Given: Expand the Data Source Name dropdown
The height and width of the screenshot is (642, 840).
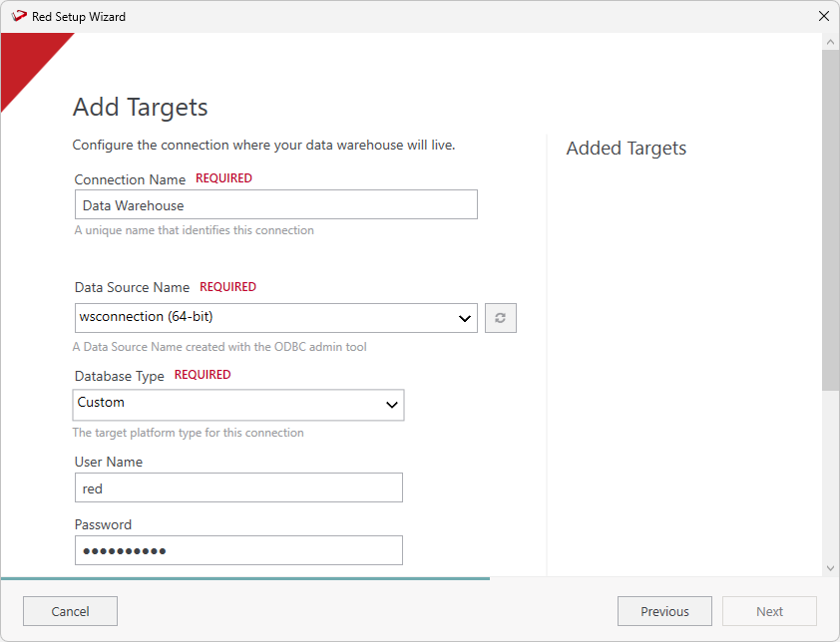Looking at the screenshot, I should point(464,318).
